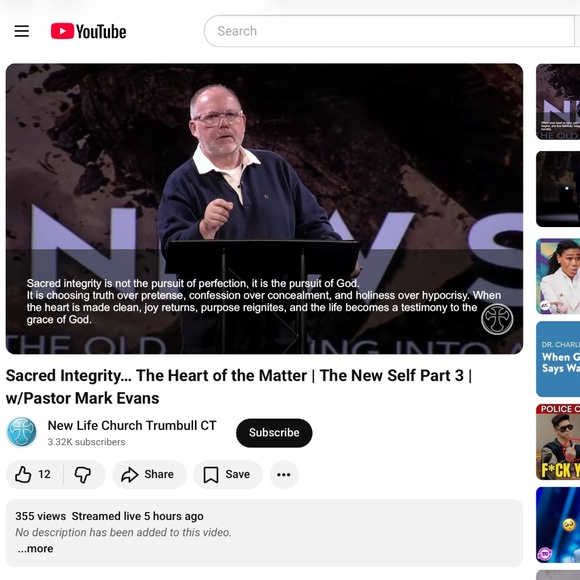Open the dark stage recommended video thumbnail
Image resolution: width=580 pixels, height=580 pixels.
pyautogui.click(x=558, y=189)
